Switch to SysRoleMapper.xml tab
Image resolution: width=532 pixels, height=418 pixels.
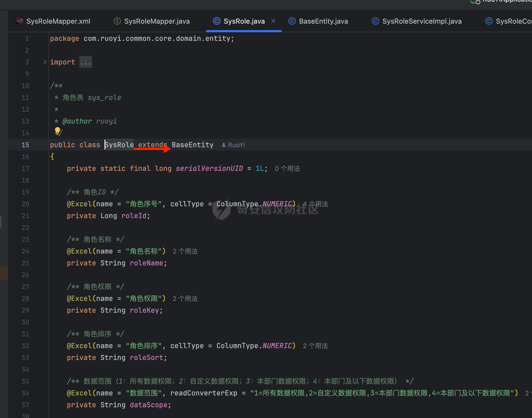(58, 21)
